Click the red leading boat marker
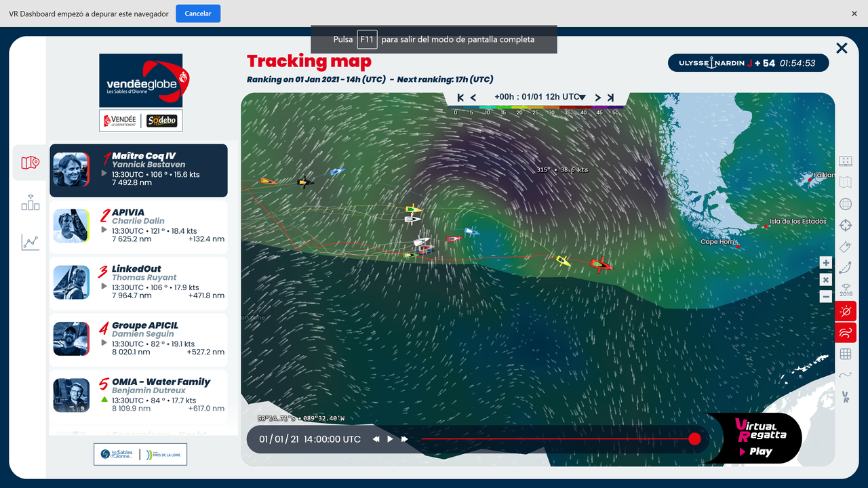Image resolution: width=868 pixels, height=488 pixels. [x=600, y=265]
